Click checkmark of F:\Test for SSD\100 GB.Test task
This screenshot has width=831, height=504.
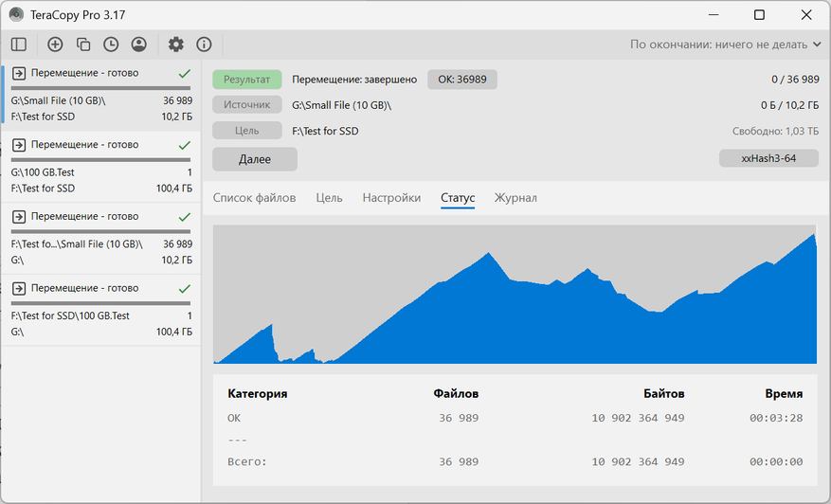pyautogui.click(x=185, y=289)
